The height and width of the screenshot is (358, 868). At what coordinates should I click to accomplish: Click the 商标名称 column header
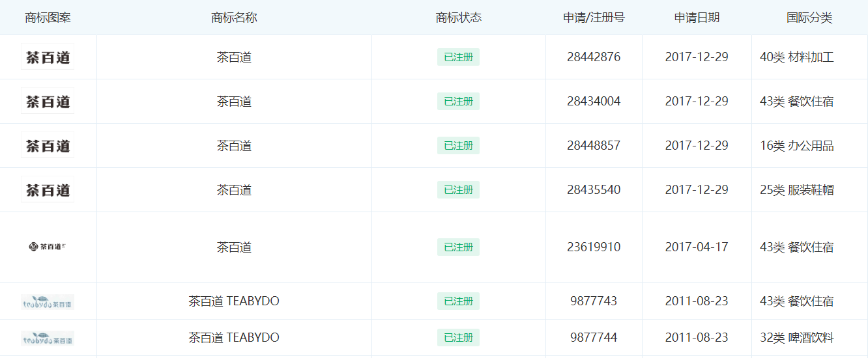coord(234,18)
